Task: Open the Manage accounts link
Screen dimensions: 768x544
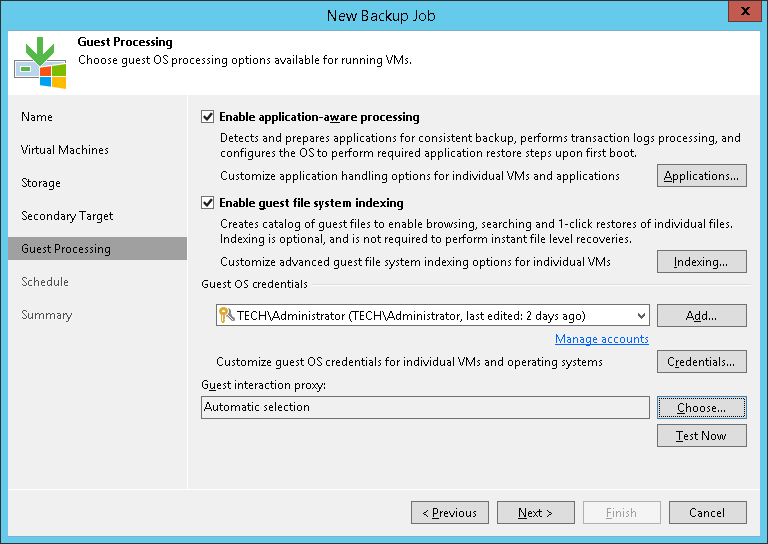Action: click(602, 339)
